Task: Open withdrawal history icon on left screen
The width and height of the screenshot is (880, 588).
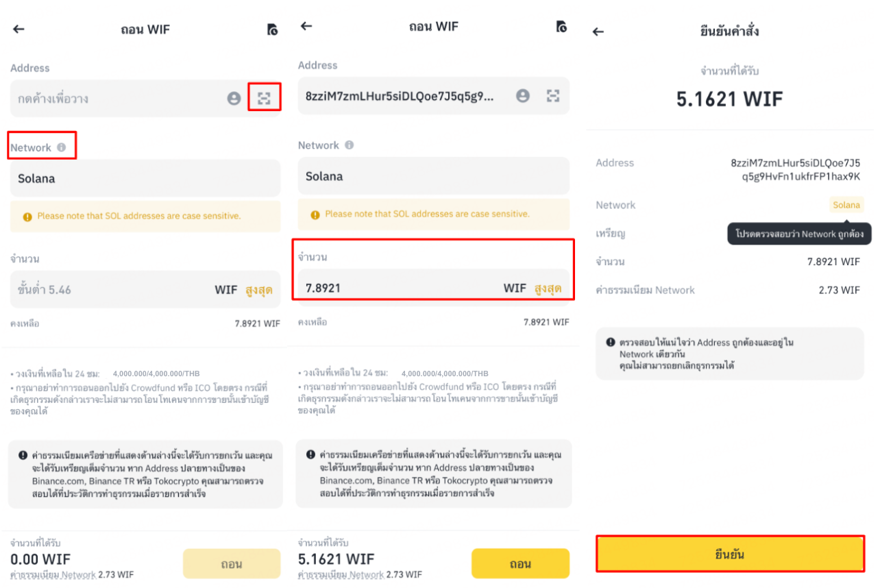Action: pos(272,29)
